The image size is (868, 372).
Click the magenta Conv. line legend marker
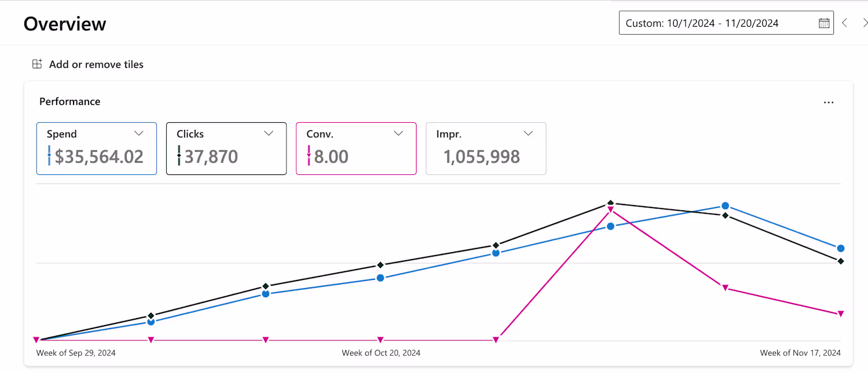click(308, 156)
